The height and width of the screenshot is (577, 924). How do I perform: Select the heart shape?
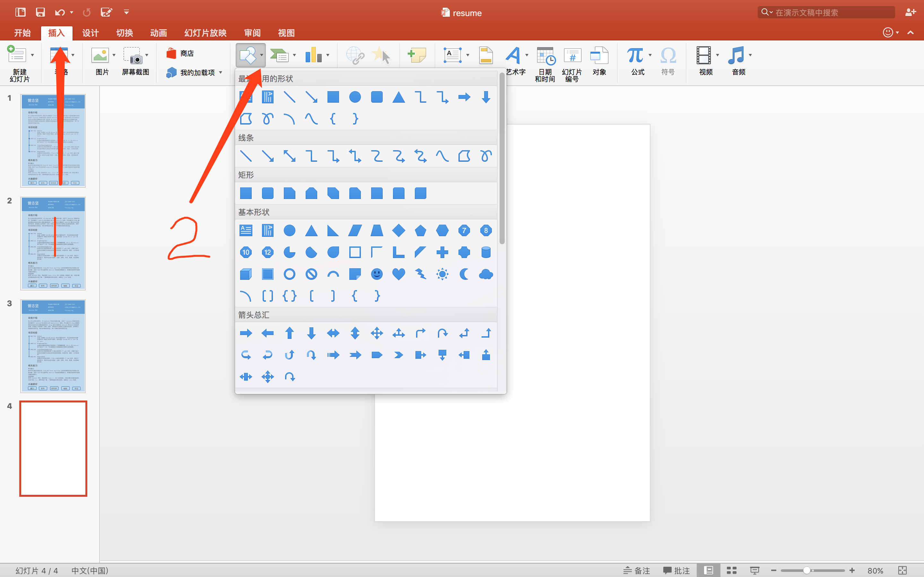(398, 274)
